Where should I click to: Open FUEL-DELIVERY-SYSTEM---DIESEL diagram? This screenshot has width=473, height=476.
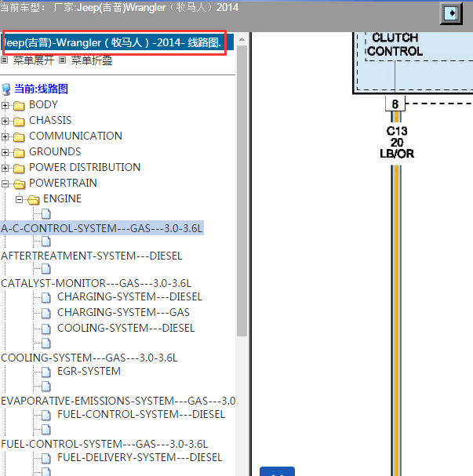(140, 457)
